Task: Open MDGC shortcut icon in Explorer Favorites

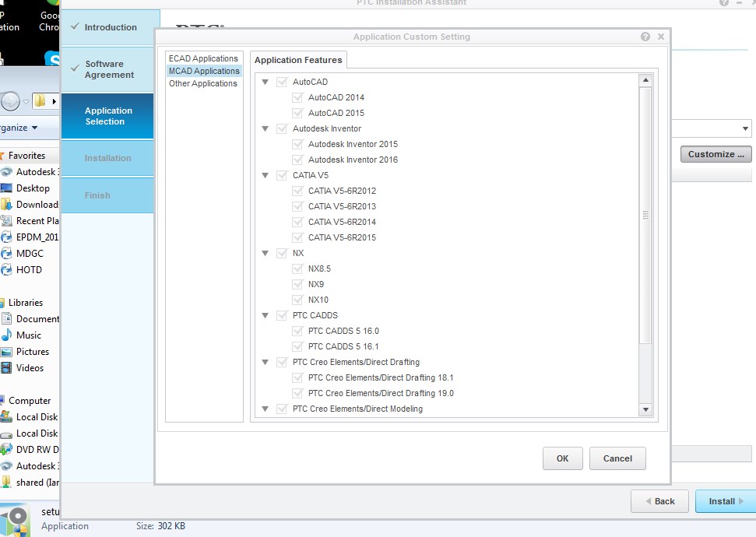Action: pyautogui.click(x=6, y=254)
